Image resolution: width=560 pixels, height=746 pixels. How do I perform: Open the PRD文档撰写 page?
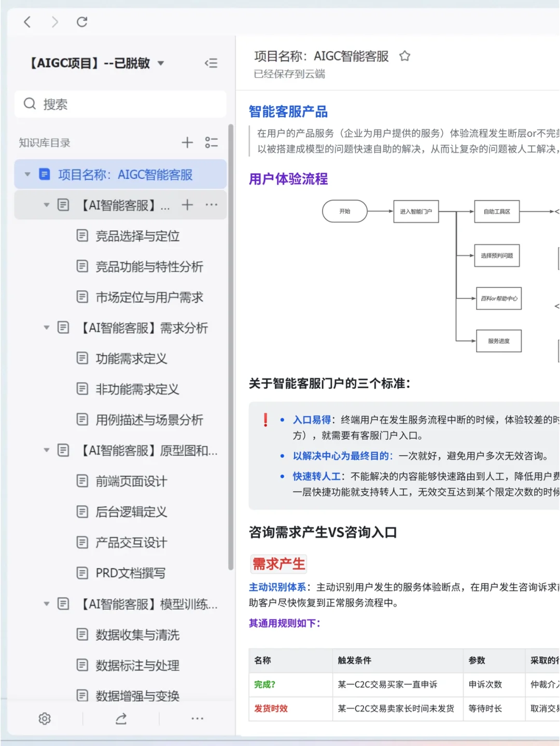click(130, 573)
